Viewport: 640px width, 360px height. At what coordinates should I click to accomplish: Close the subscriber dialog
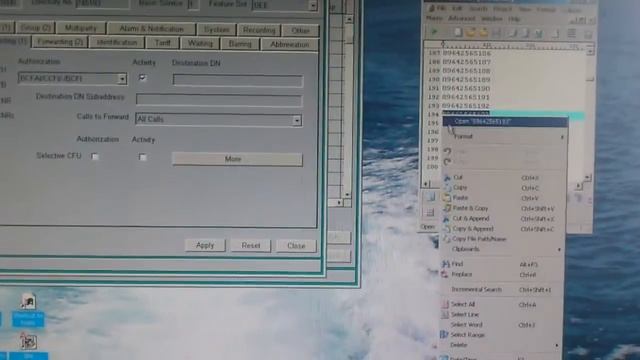(296, 246)
